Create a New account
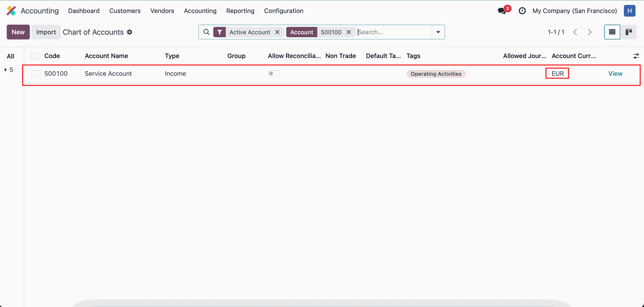 click(18, 32)
